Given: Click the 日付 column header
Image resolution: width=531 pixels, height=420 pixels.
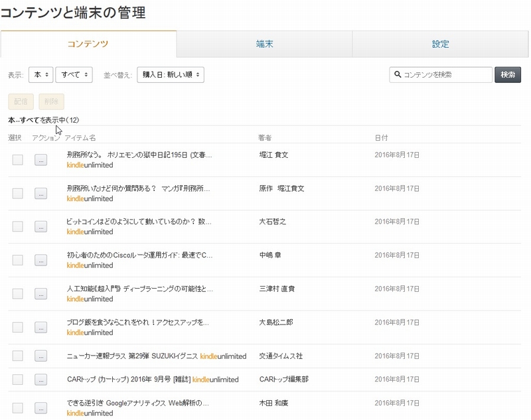Looking at the screenshot, I should [381, 138].
